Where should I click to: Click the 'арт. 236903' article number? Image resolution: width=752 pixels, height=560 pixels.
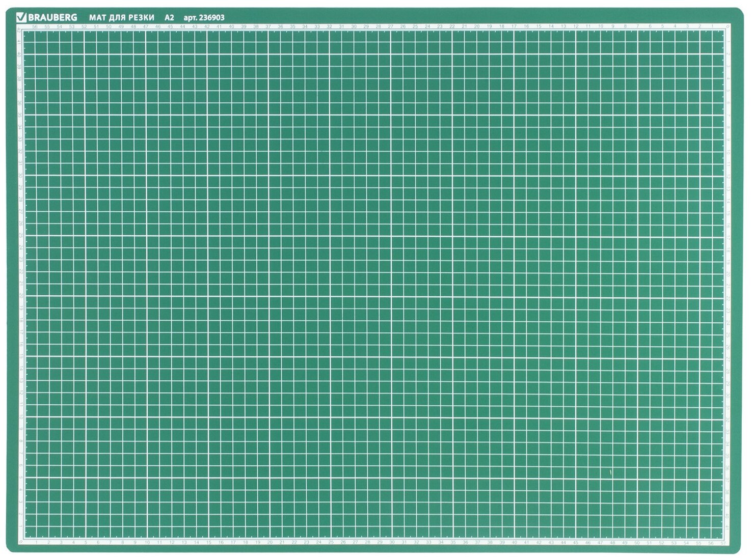coord(204,18)
